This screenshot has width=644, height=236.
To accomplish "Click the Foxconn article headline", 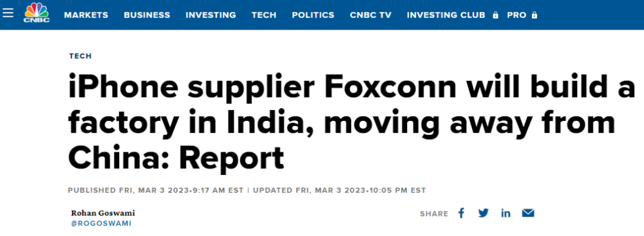I will (x=352, y=122).
